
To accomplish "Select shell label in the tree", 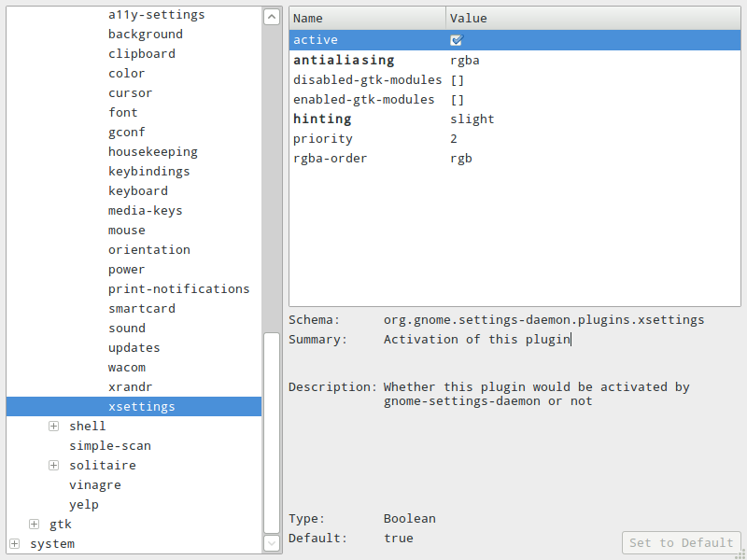I will pos(87,427).
